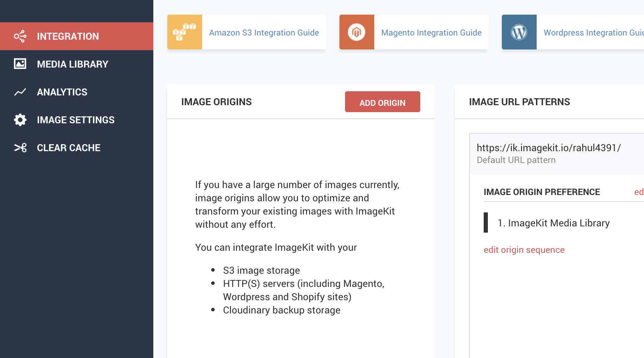Click the edit origin sequence link
The image size is (644, 358).
point(524,250)
